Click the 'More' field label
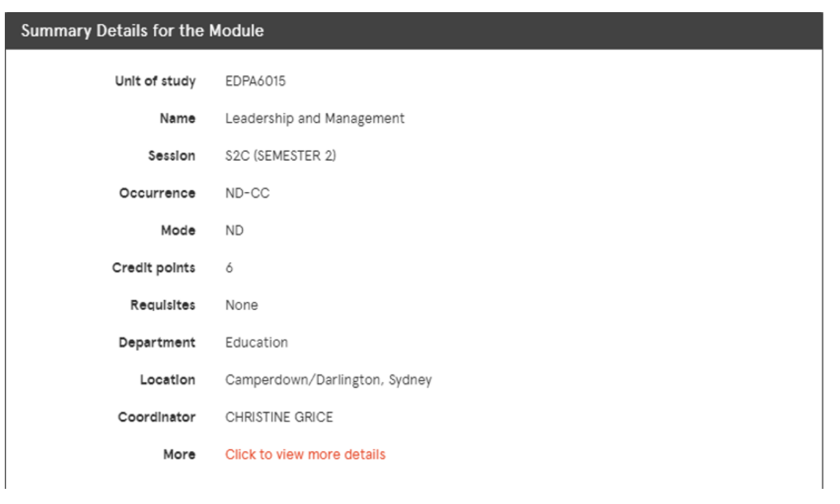The height and width of the screenshot is (504, 840). click(179, 454)
